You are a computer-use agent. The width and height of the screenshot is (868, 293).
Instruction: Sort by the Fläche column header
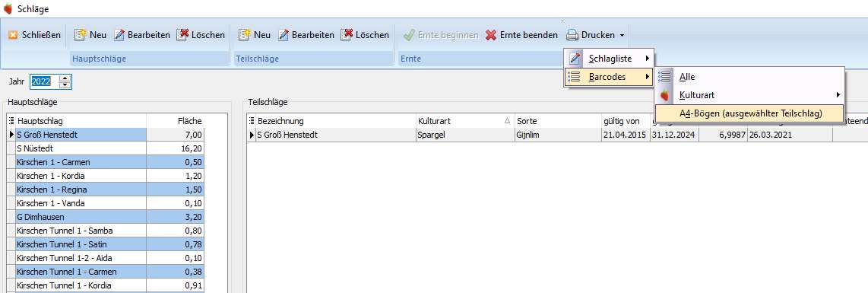(x=175, y=121)
